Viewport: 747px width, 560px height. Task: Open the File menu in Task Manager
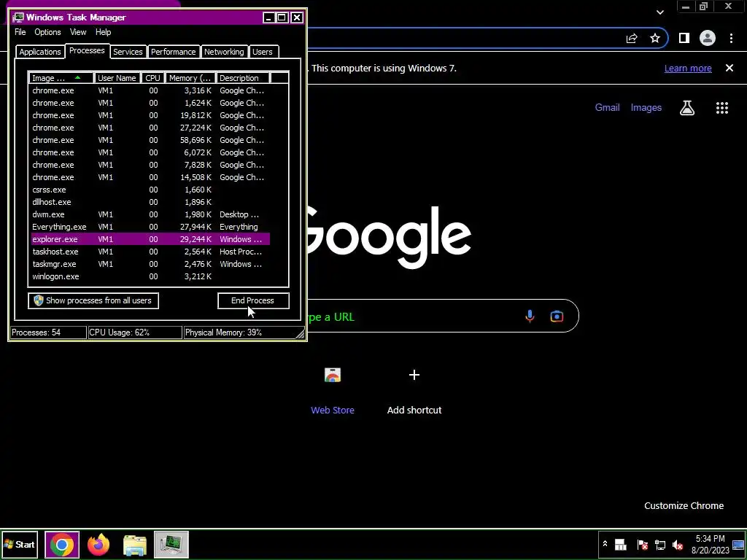point(20,32)
